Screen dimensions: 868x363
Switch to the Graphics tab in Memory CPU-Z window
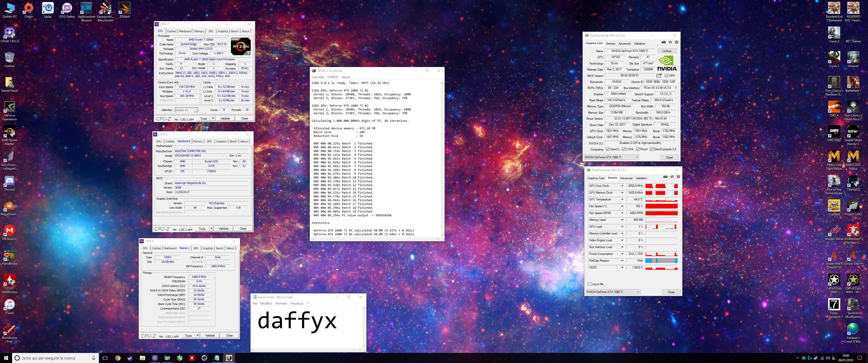click(x=208, y=249)
